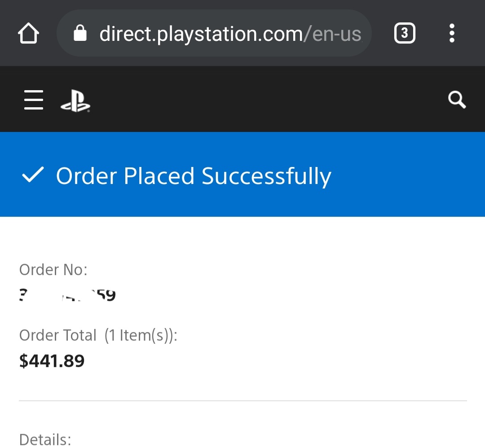This screenshot has width=485, height=448.
Task: Click the Order Placed Successfully banner text
Action: (x=193, y=176)
